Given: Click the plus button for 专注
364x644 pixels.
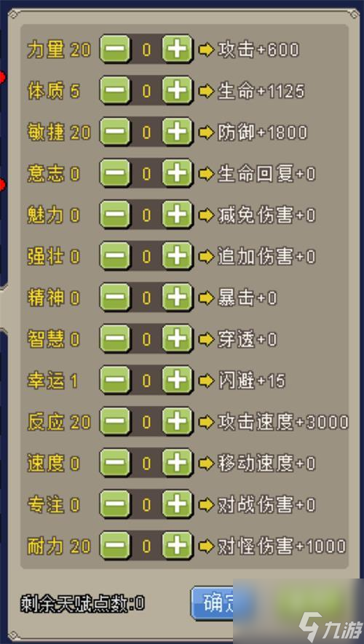Looking at the screenshot, I should tap(178, 505).
